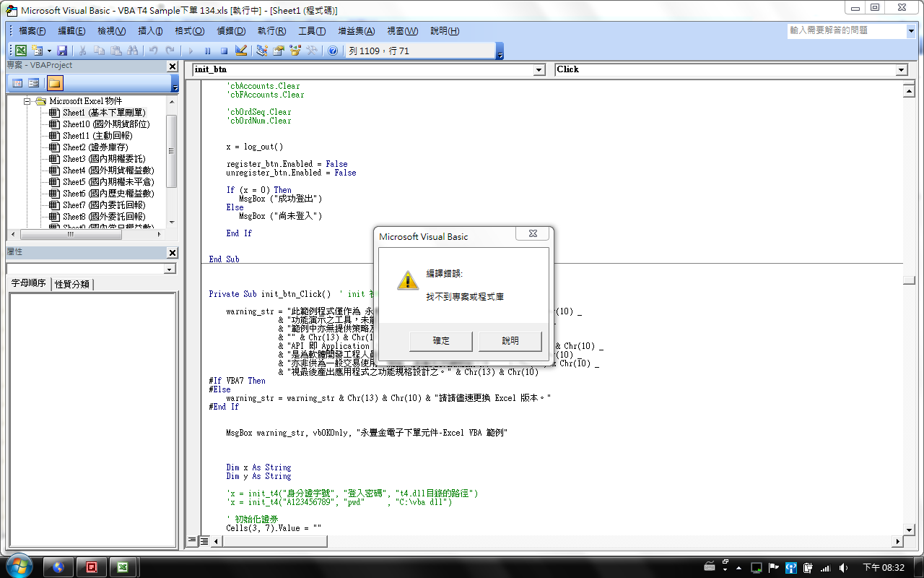Click Procedure View button at code window bottom
The width and height of the screenshot is (924, 578).
[x=192, y=540]
